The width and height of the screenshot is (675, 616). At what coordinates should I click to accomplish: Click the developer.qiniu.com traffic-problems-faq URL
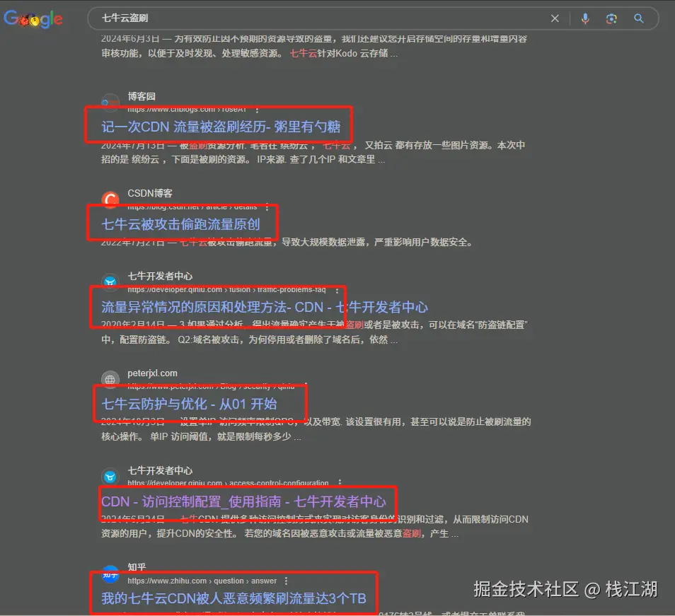click(226, 290)
